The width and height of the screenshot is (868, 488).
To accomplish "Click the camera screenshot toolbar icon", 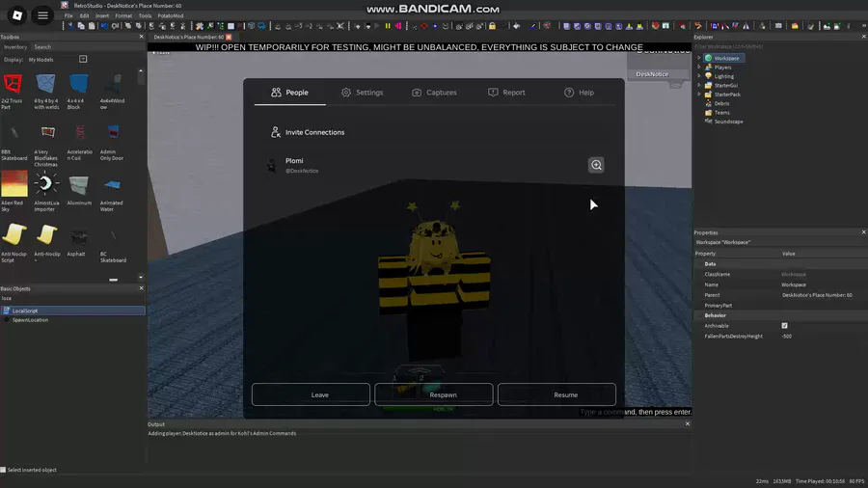I will pyautogui.click(x=778, y=26).
